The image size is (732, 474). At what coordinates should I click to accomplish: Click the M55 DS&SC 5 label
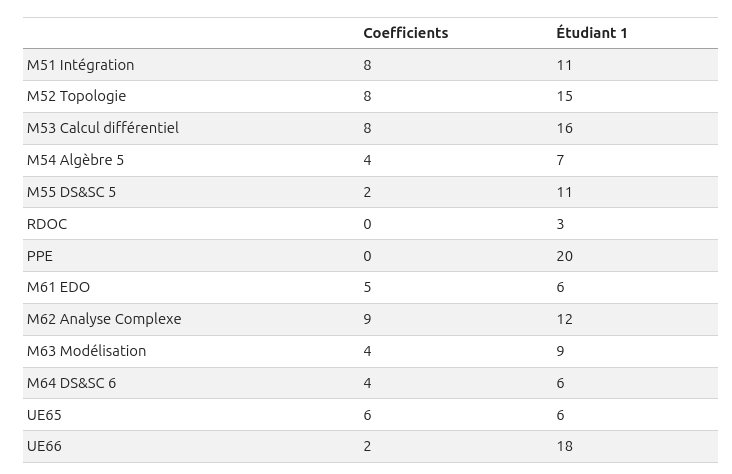pyautogui.click(x=71, y=192)
